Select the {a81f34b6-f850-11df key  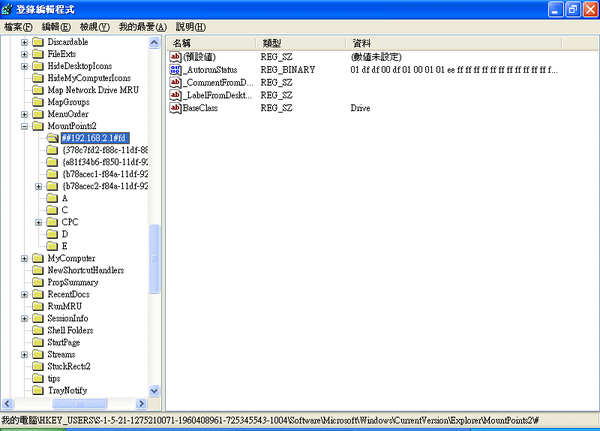[x=105, y=162]
